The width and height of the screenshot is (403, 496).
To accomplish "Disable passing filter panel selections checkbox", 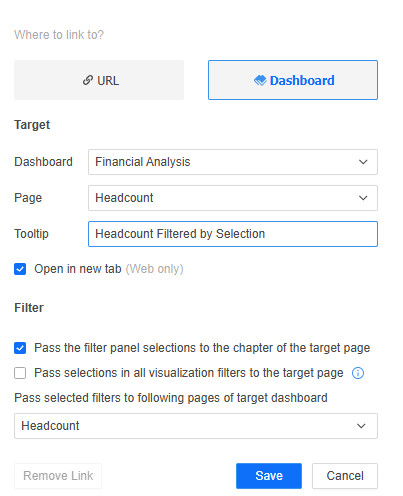I will tap(20, 348).
